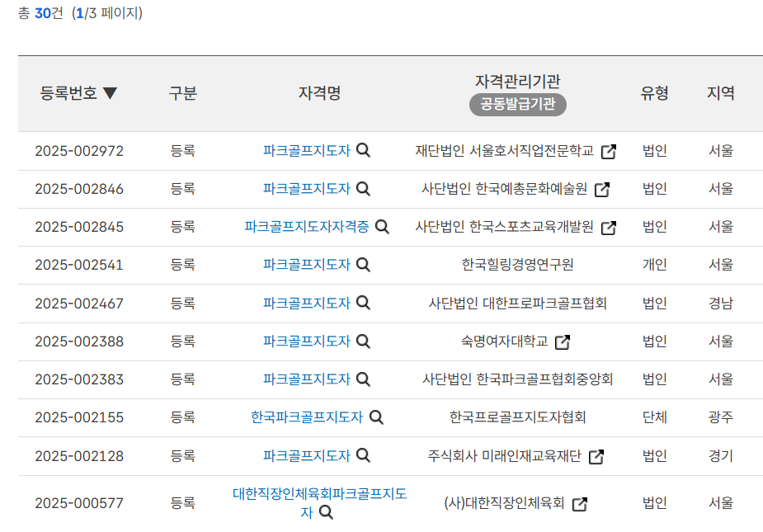Viewport: 763px width, 532px height.
Task: Click the magnifier icon in row 2025-002541
Action: pyautogui.click(x=364, y=264)
